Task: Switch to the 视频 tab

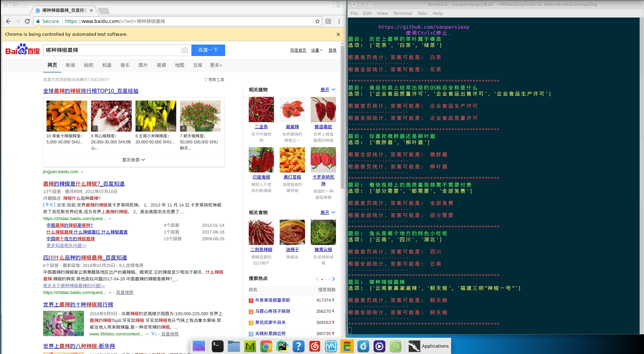Action: [x=161, y=65]
